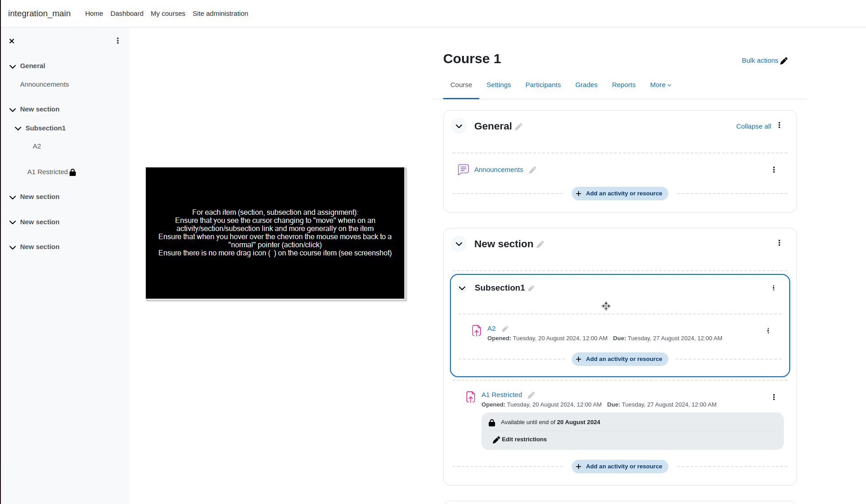Click Bulk actions link
866x504 pixels.
point(759,60)
